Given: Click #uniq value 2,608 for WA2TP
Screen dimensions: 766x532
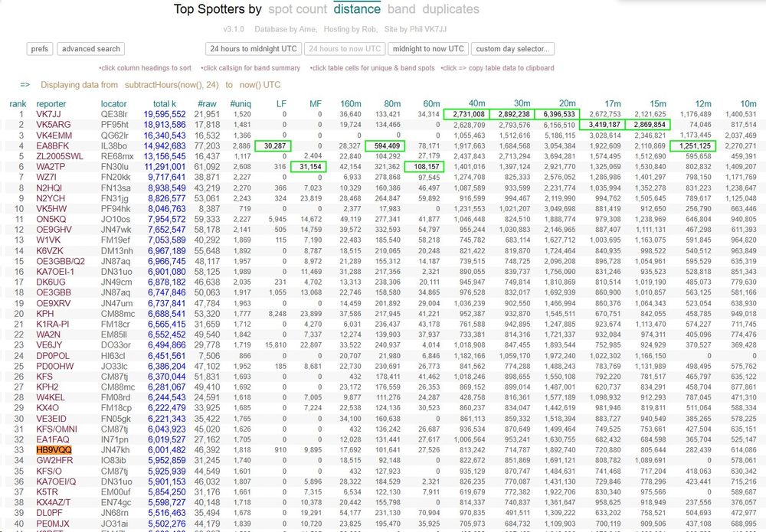Looking at the screenshot, I should [241, 166].
